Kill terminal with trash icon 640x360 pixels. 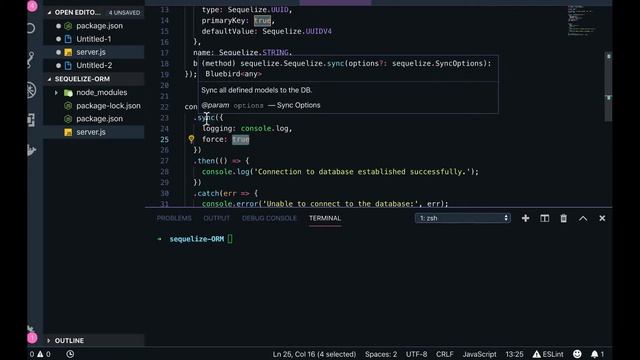coord(563,218)
